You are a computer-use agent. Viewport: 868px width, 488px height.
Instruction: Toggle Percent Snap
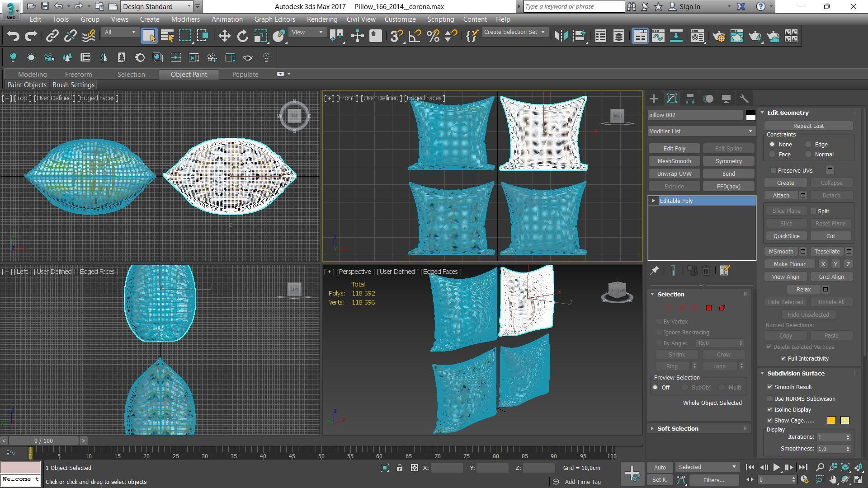click(x=433, y=36)
